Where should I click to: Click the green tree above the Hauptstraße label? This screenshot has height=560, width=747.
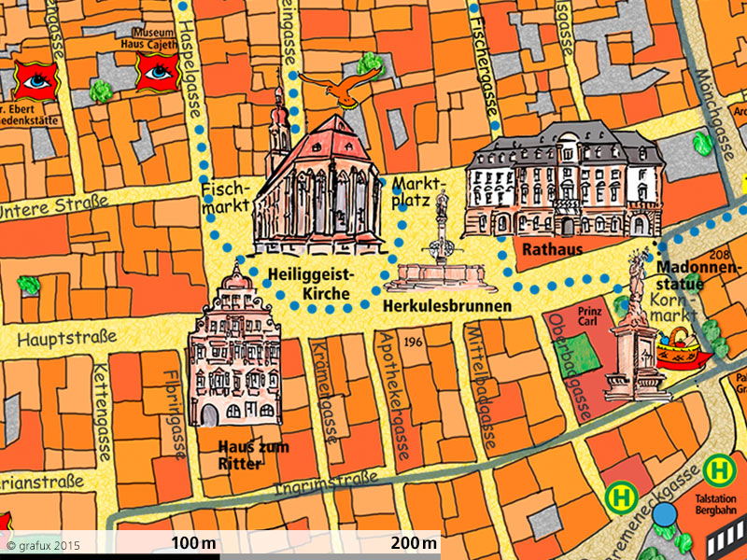29,285
